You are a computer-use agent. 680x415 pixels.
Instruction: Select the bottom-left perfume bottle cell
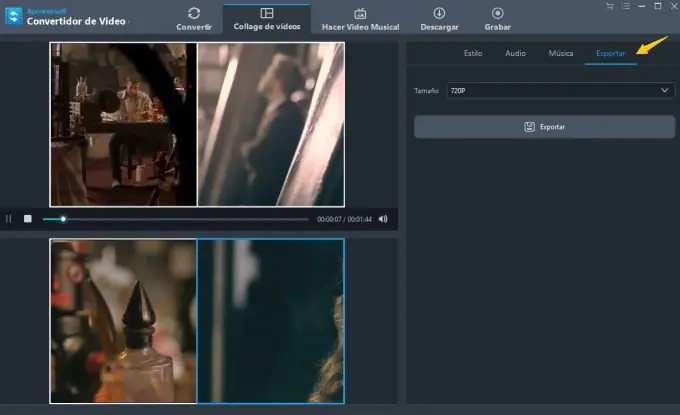(x=123, y=321)
